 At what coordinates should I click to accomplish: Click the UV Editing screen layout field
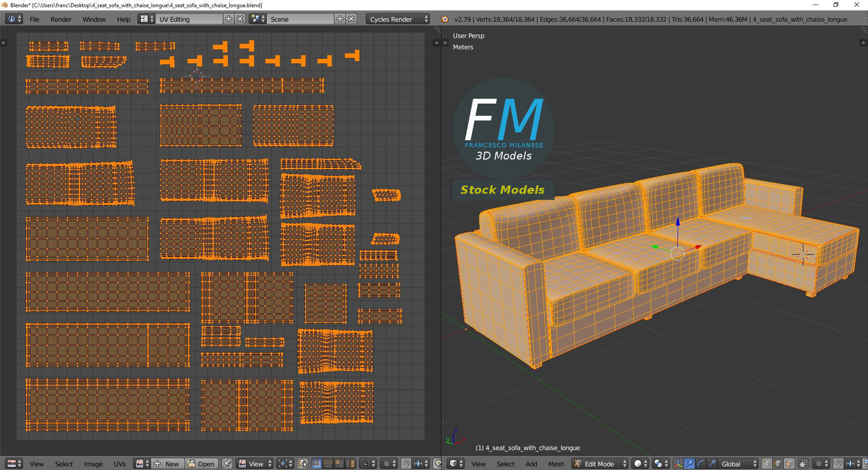click(x=189, y=19)
